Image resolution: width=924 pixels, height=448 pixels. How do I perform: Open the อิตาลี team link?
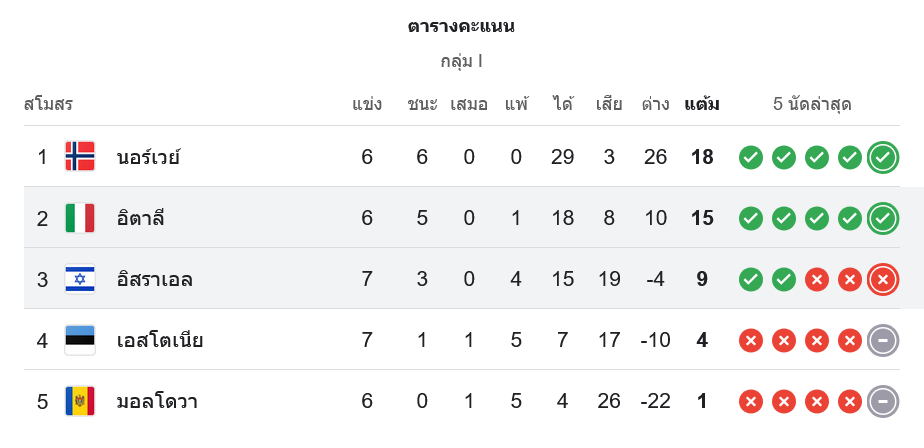140,218
